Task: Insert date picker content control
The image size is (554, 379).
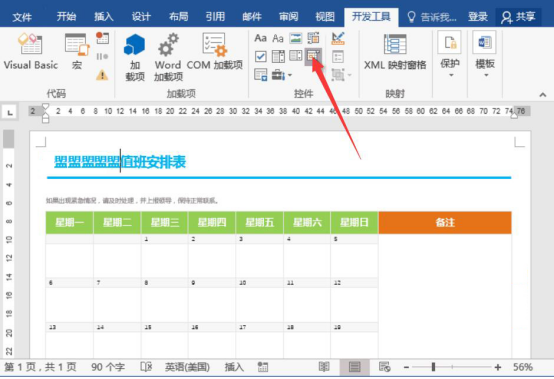Action: coord(313,56)
